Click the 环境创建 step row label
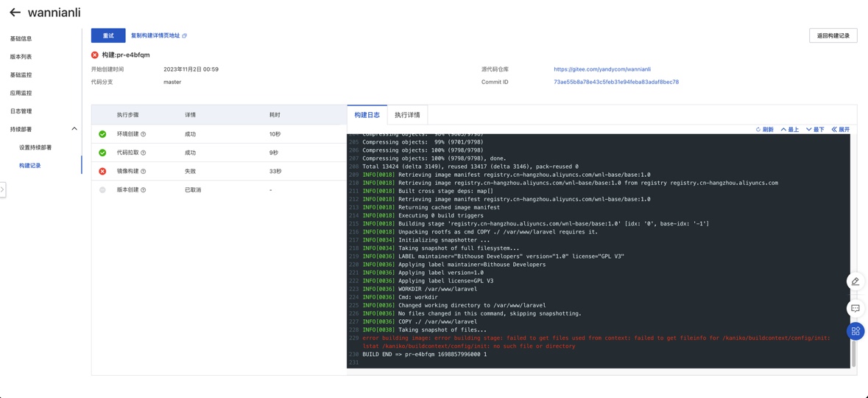868x398 pixels. coord(128,134)
